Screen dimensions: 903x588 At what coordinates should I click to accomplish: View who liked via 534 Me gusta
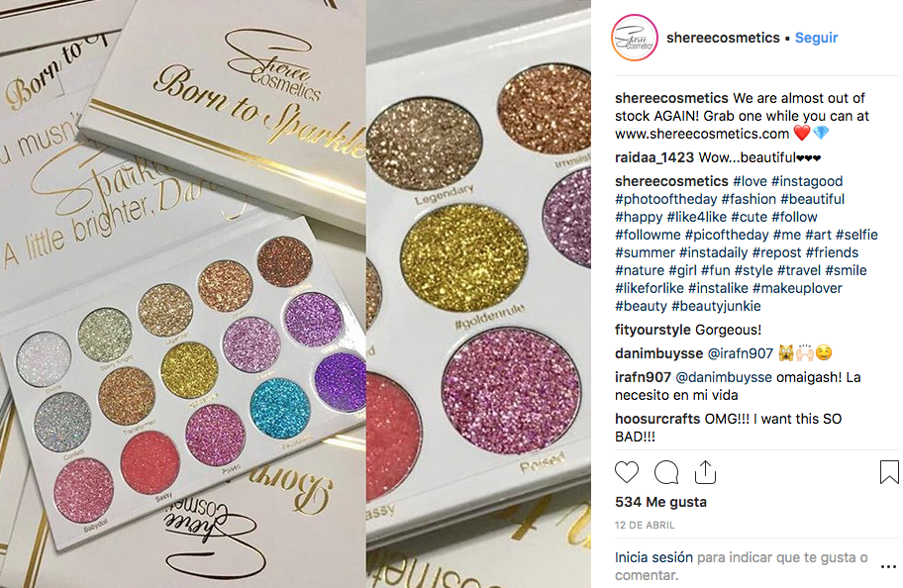(660, 502)
